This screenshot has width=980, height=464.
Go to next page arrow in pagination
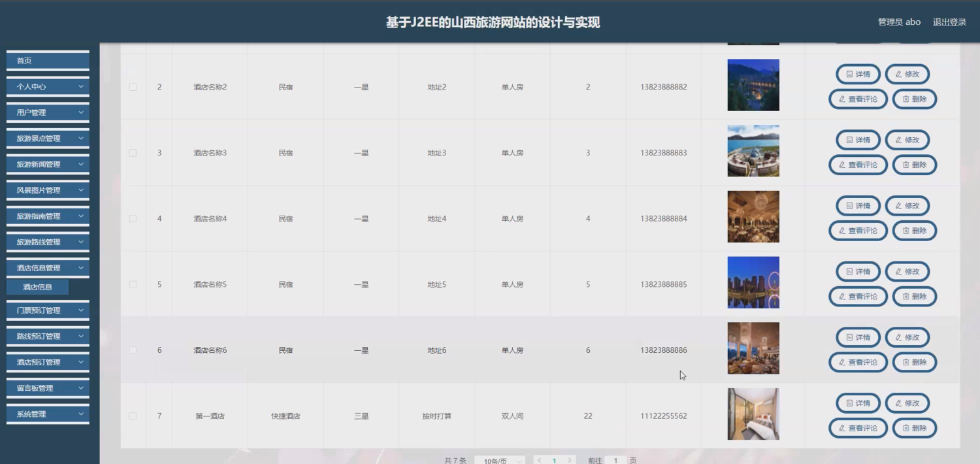pyautogui.click(x=570, y=461)
